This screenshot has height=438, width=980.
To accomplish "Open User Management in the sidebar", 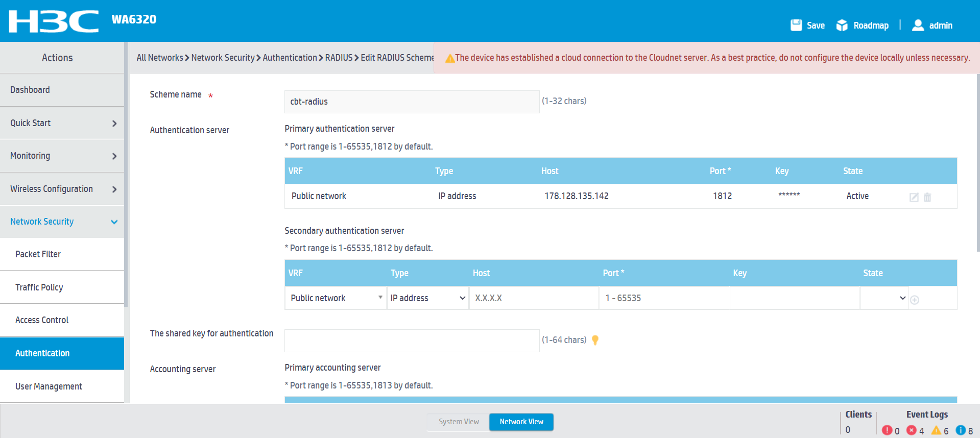I will (x=49, y=386).
